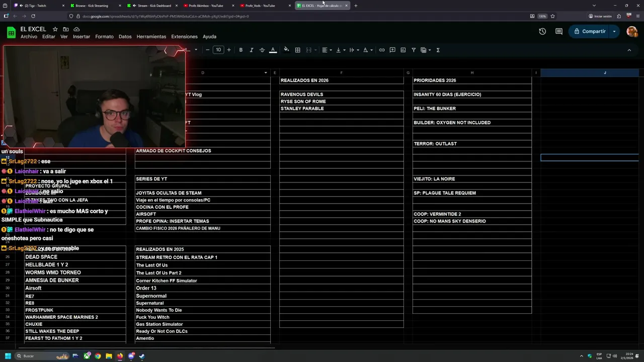Toggle bold formatting in the toolbar
Screen dimensions: 644x362
pyautogui.click(x=241, y=50)
